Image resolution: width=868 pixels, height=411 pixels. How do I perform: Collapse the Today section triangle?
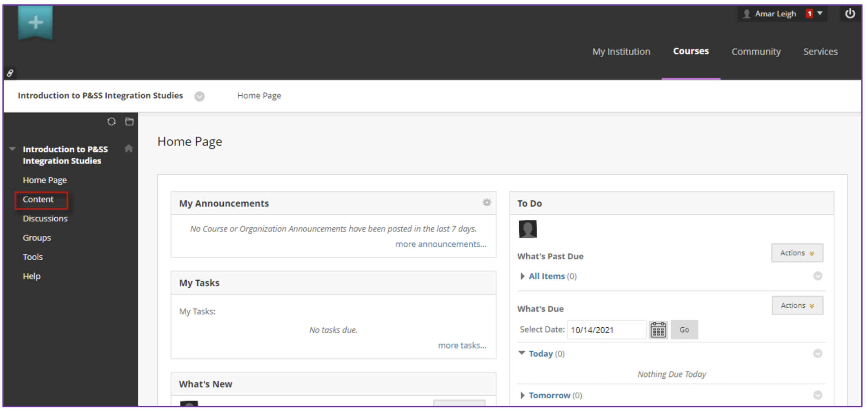click(522, 353)
